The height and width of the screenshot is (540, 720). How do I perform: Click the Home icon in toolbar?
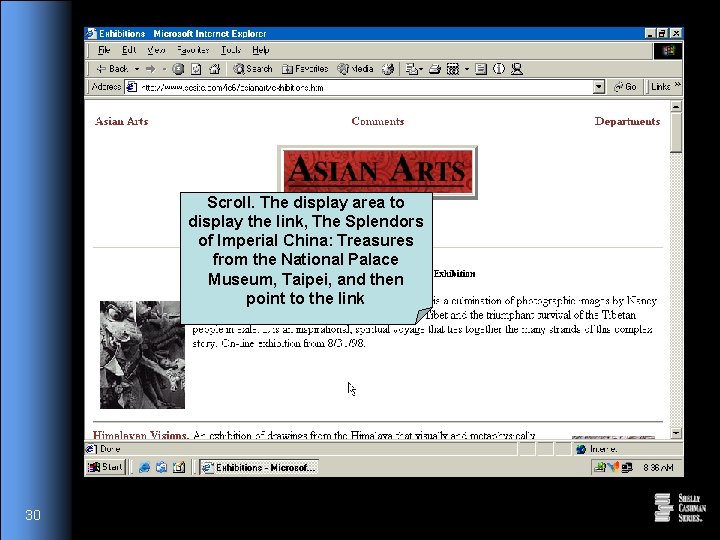(214, 69)
